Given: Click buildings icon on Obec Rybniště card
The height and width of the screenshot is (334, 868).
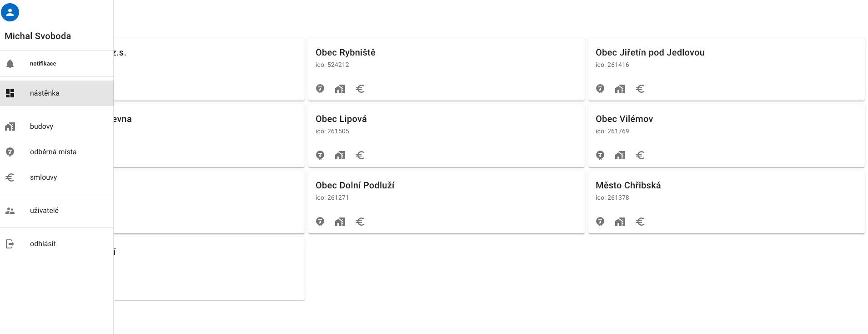Looking at the screenshot, I should (340, 89).
